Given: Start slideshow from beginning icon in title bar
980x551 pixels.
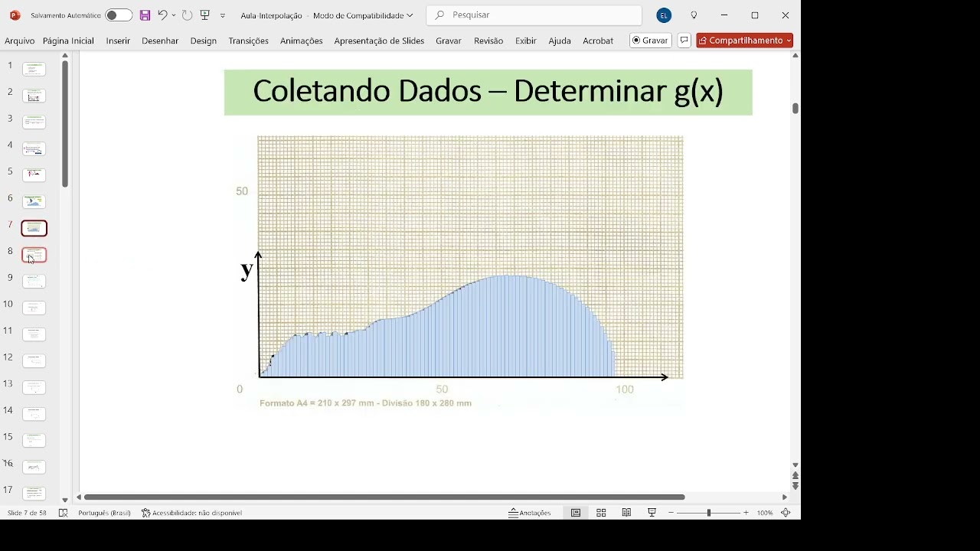Looking at the screenshot, I should coord(205,15).
